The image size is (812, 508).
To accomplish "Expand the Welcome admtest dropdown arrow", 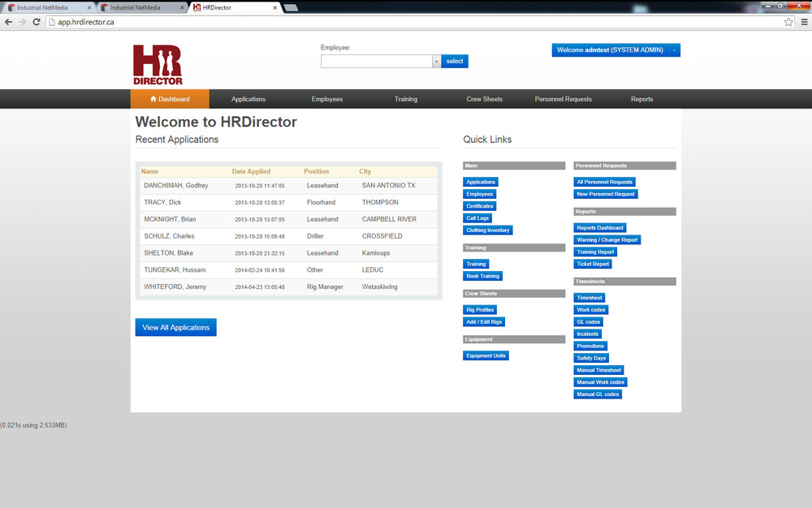I will coord(674,50).
